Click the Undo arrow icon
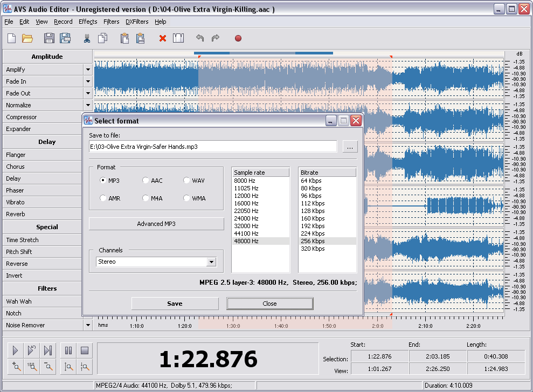Screen dimensions: 533x392 (200, 38)
